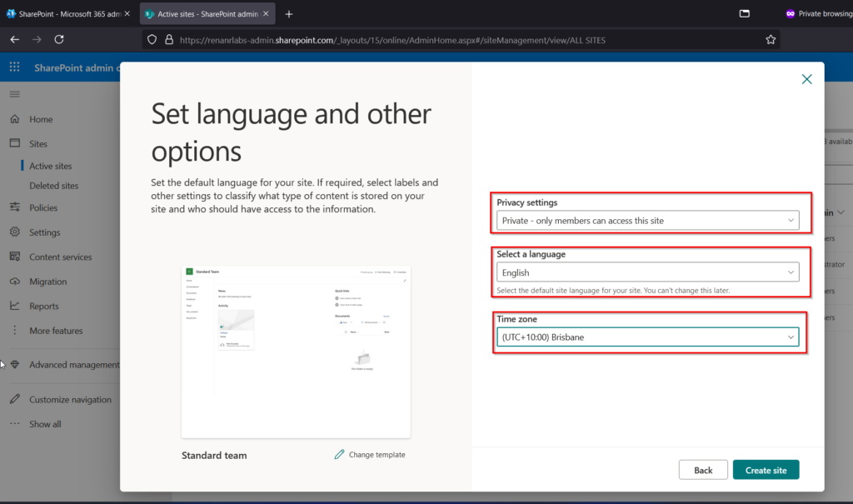Viewport: 853px width, 504px height.
Task: Open the app launcher waffle icon
Action: point(15,67)
